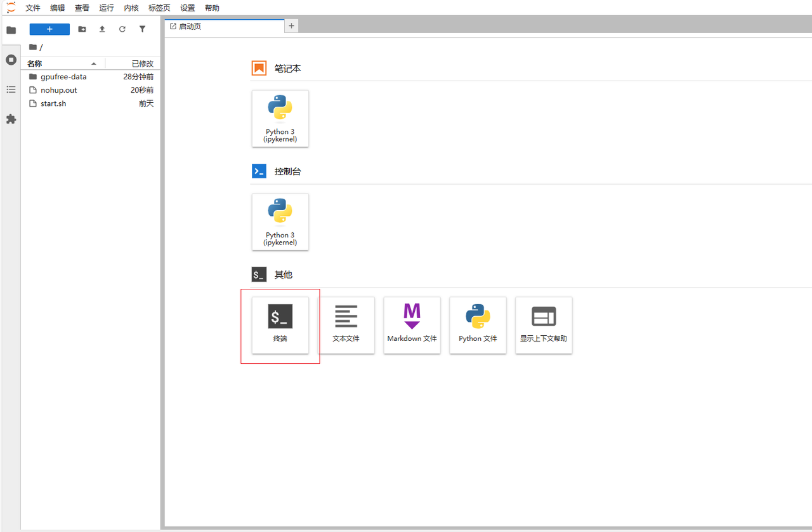Open a new 终端 terminal
The image size is (812, 532).
click(280, 325)
